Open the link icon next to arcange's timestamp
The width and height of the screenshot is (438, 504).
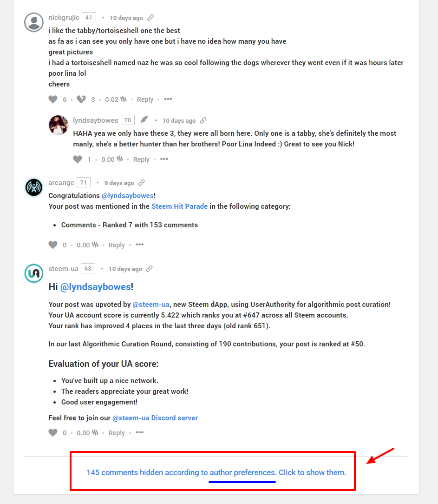[141, 183]
